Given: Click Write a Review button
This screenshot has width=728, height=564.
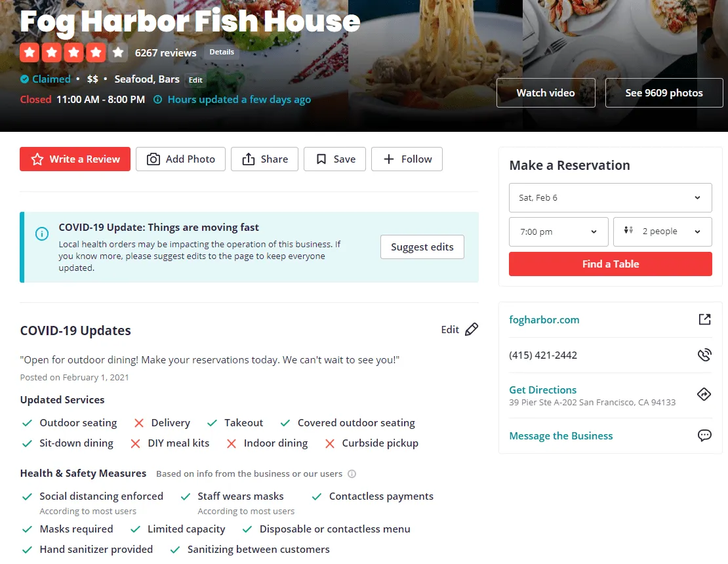Looking at the screenshot, I should [x=75, y=159].
